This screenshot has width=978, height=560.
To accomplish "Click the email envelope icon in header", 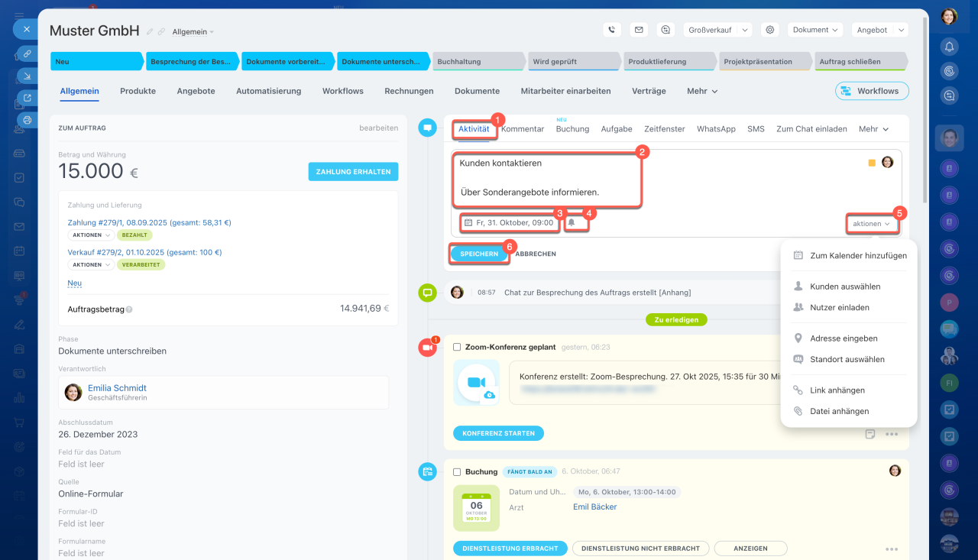I will tap(639, 30).
